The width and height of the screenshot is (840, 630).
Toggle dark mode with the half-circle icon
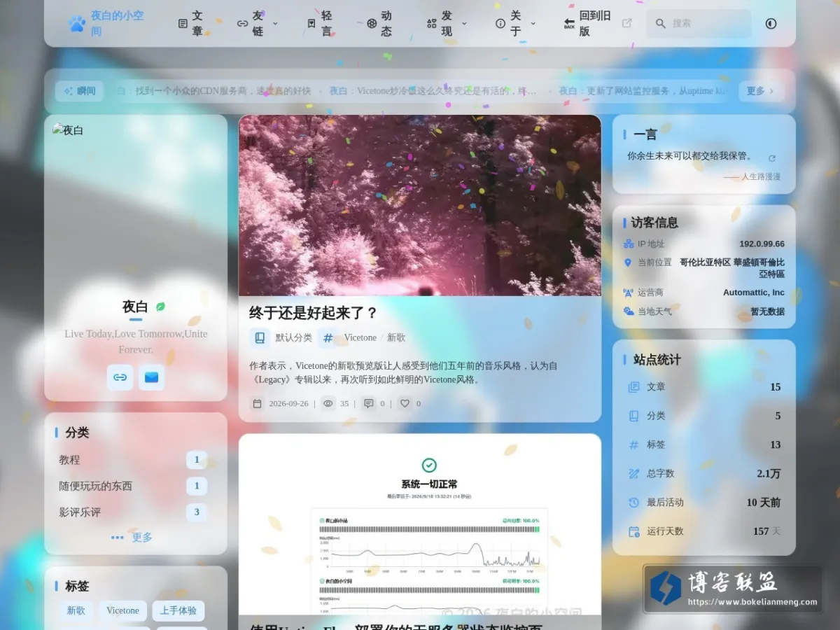click(771, 23)
